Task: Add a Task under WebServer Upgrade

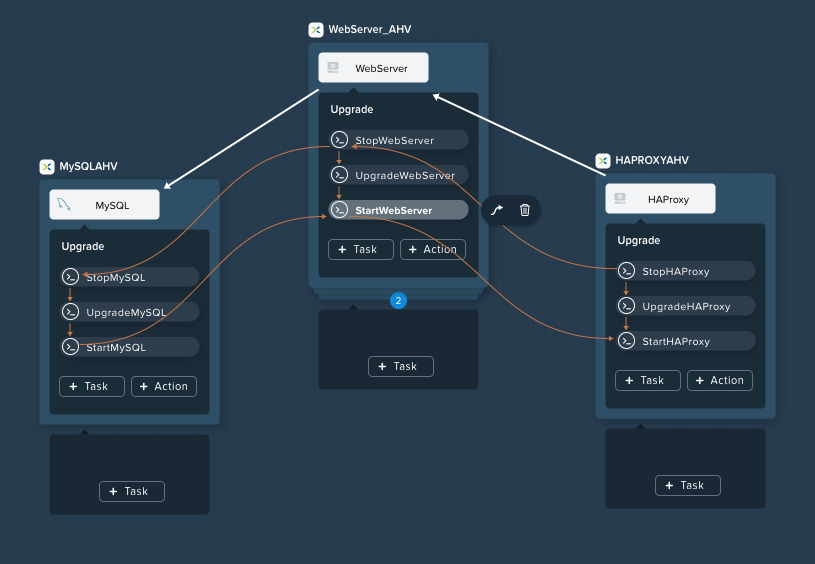Action: [x=361, y=250]
